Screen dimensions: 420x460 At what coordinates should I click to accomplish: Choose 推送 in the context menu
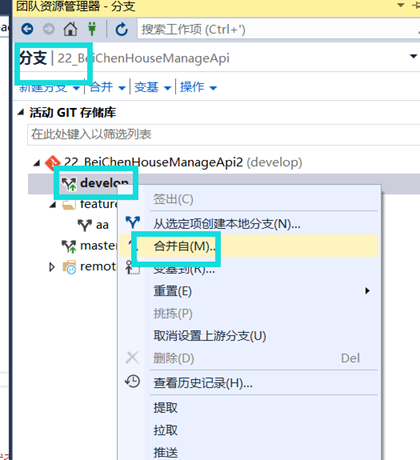coord(249,452)
